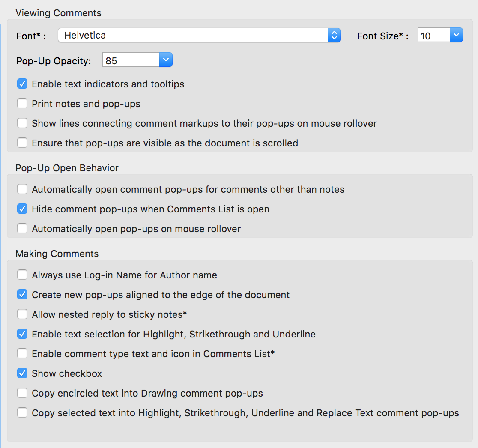This screenshot has height=448, width=478.
Task: Check Always use Log-in Name for Author
Action: coord(22,275)
